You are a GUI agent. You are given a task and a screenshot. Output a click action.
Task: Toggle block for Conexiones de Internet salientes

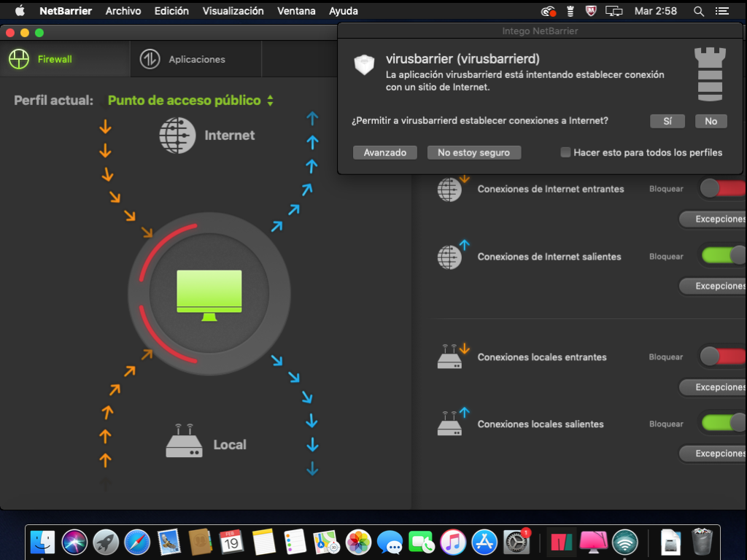[x=723, y=256]
